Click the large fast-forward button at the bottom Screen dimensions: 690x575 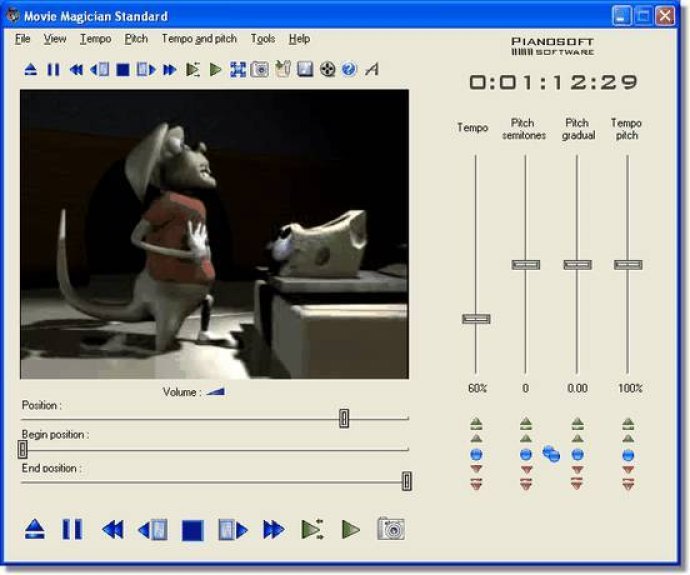coord(274,530)
